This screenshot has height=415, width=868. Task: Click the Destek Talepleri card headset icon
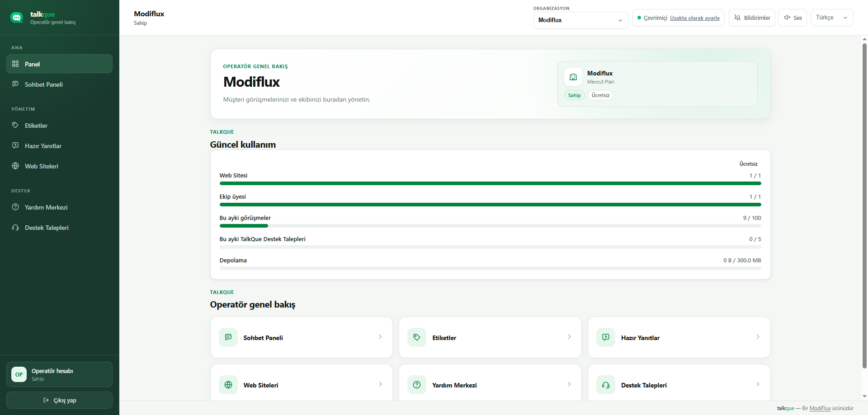point(606,385)
